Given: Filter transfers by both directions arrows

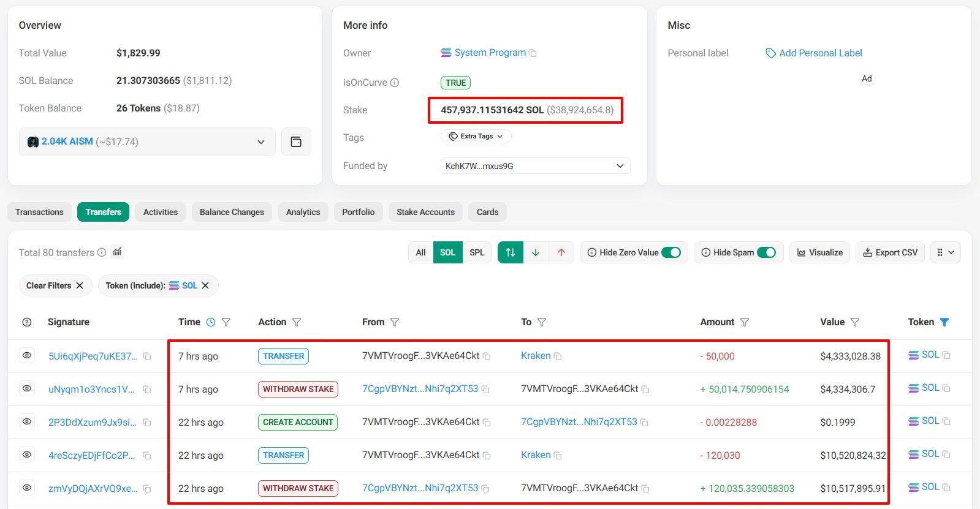Looking at the screenshot, I should [511, 252].
